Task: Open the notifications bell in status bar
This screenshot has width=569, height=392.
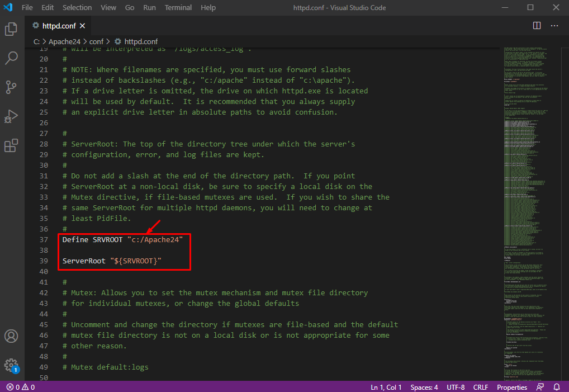Action: point(557,387)
